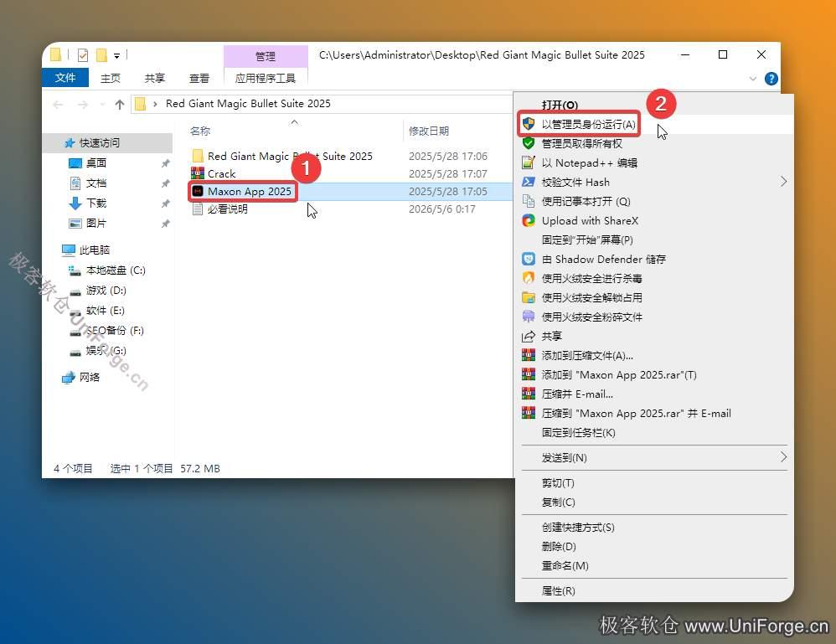836x644 pixels.
Task: Click shredder icon for 使用火绒安全粉碎文件
Action: point(529,317)
